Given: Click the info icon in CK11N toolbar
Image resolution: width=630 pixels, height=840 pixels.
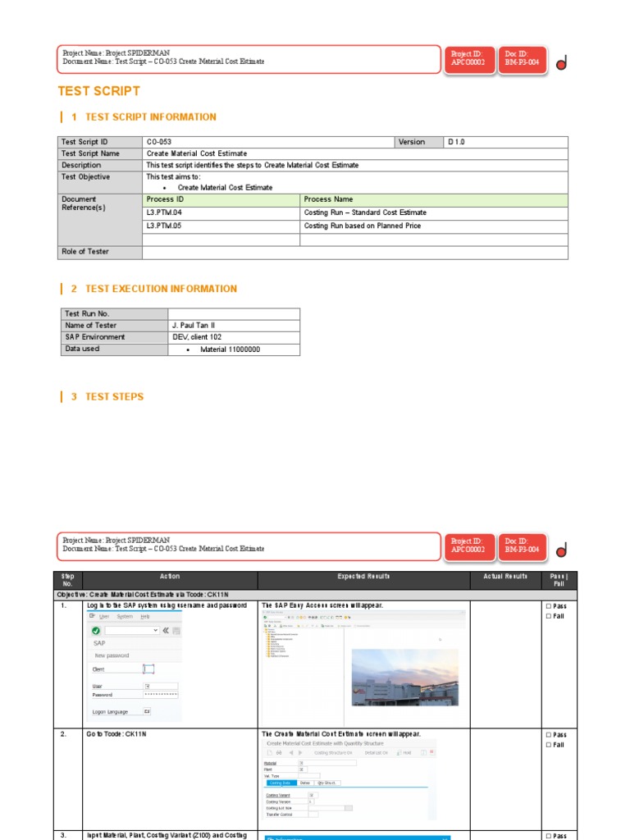Looking at the screenshot, I should coord(423,752).
